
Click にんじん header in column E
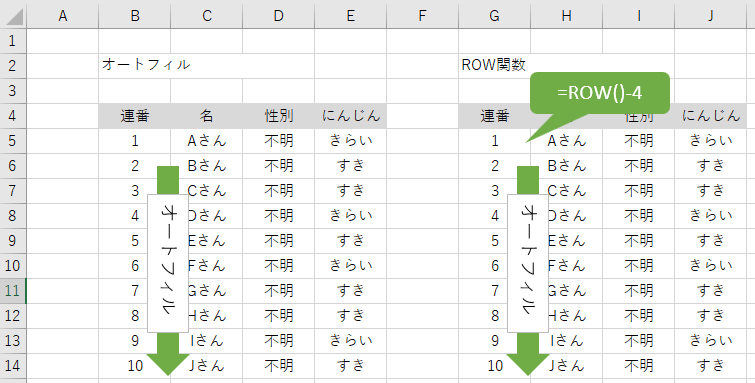351,116
